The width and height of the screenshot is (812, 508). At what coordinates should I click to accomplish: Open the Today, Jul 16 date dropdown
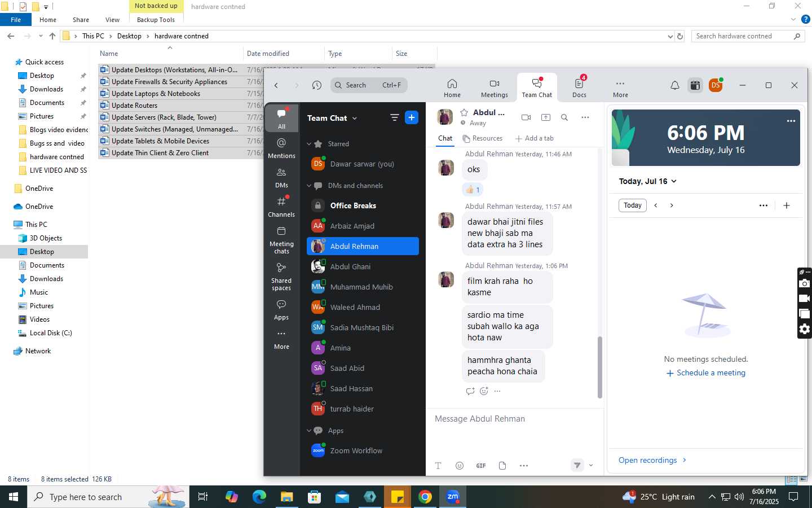coord(648,181)
